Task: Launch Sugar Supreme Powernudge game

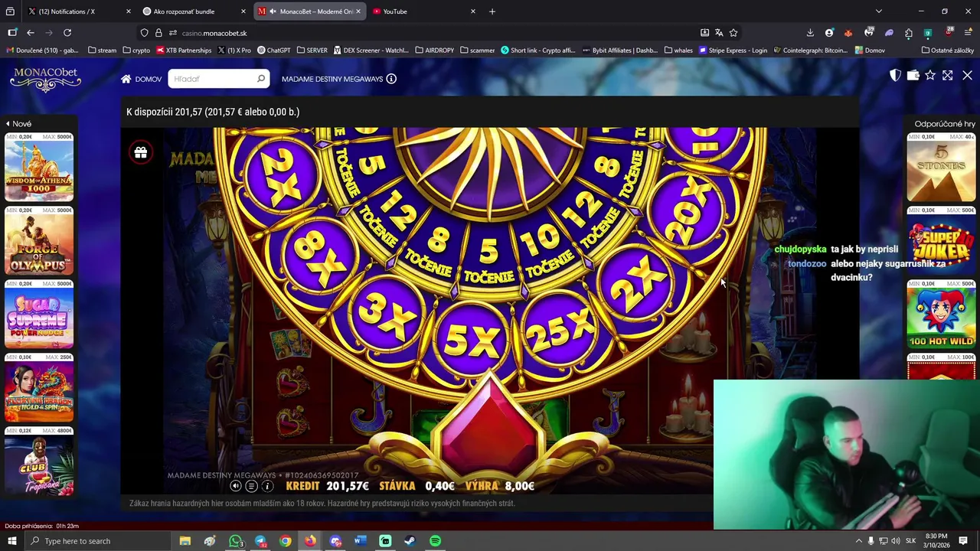Action: click(x=39, y=314)
